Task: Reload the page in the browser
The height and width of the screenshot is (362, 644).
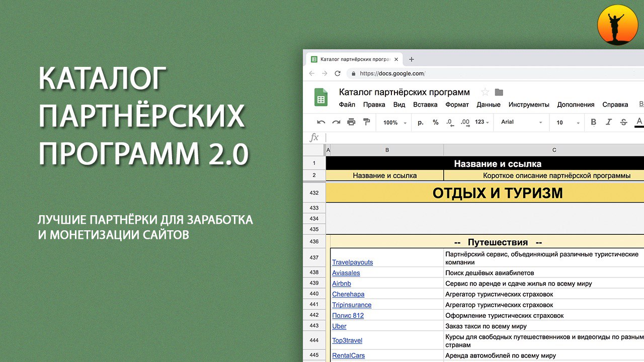Action: click(338, 73)
